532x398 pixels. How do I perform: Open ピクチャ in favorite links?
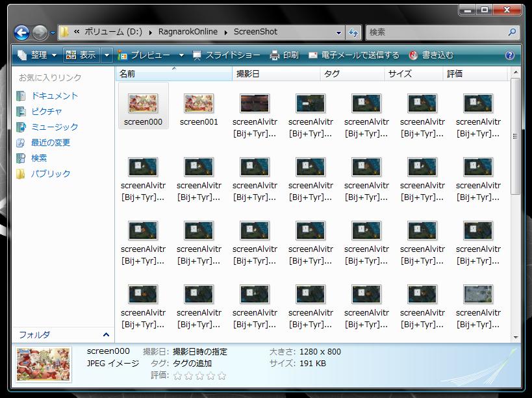point(47,112)
